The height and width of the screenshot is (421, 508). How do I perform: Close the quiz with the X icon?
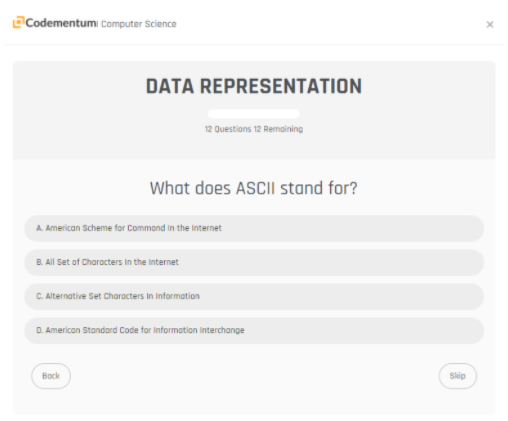point(490,24)
